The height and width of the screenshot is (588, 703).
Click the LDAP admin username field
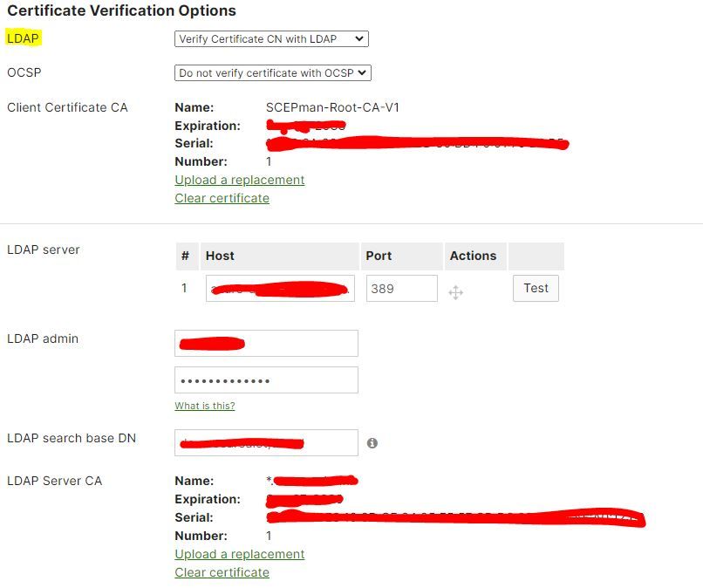tap(267, 343)
